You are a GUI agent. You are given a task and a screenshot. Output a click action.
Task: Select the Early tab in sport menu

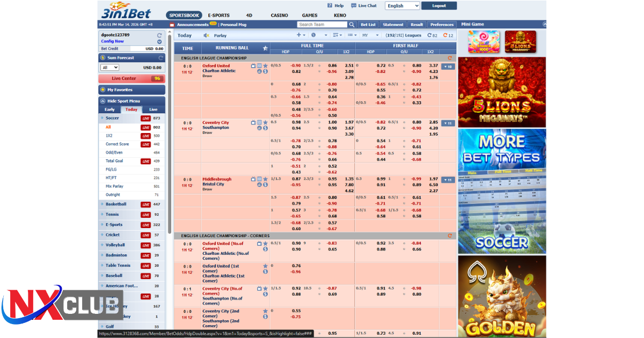(109, 109)
